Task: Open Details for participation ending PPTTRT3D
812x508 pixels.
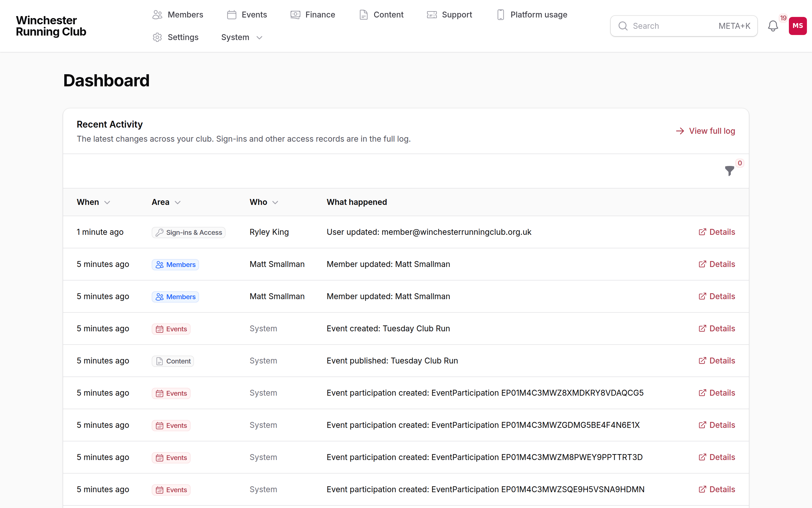Action: click(717, 457)
